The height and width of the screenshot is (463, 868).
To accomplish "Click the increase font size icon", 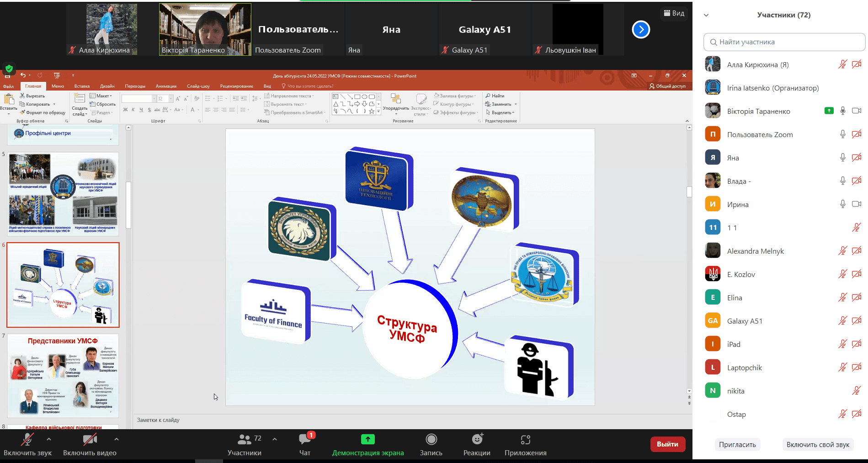I will [178, 98].
